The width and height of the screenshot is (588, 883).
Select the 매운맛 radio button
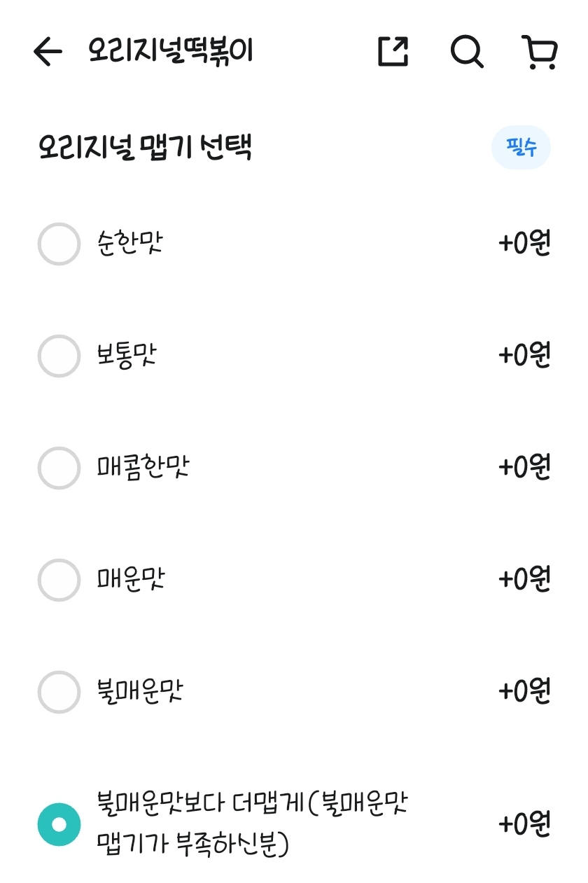click(x=59, y=580)
